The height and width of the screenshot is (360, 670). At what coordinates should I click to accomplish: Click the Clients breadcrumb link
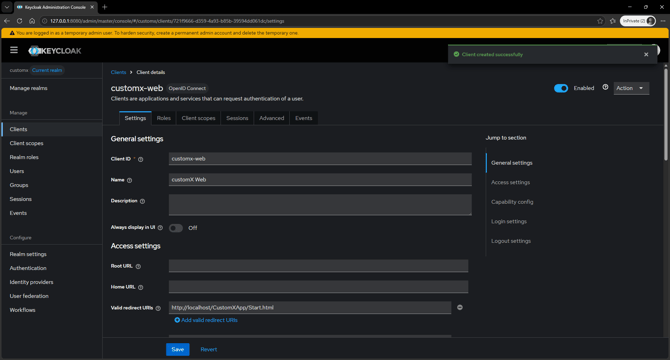(118, 72)
